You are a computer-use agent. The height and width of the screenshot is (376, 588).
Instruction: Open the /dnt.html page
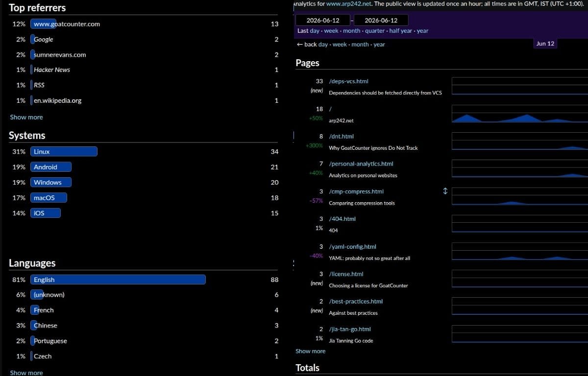341,136
